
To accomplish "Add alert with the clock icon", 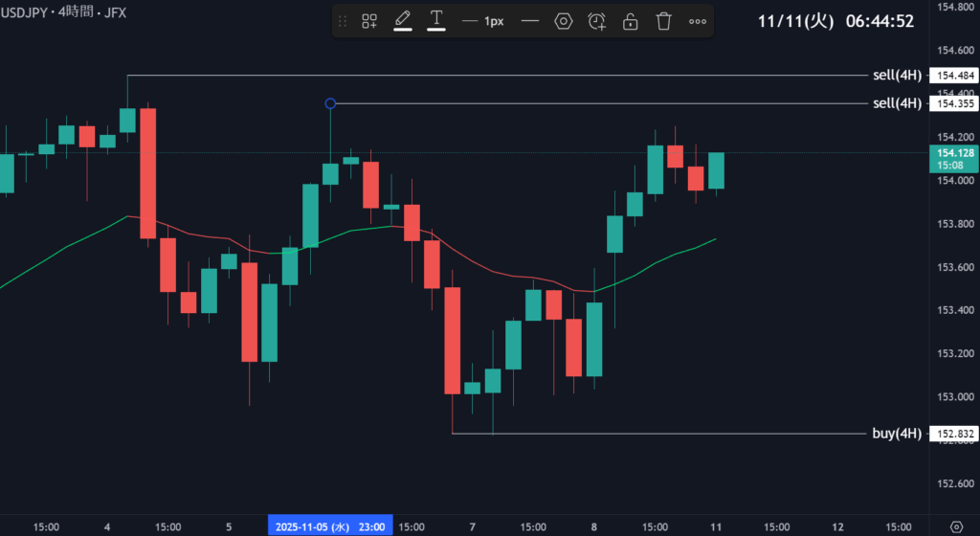I will (x=597, y=21).
